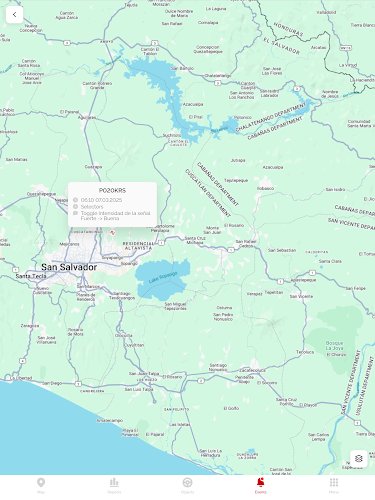
Task: Open the Objects steering wheel tab
Action: (187, 485)
